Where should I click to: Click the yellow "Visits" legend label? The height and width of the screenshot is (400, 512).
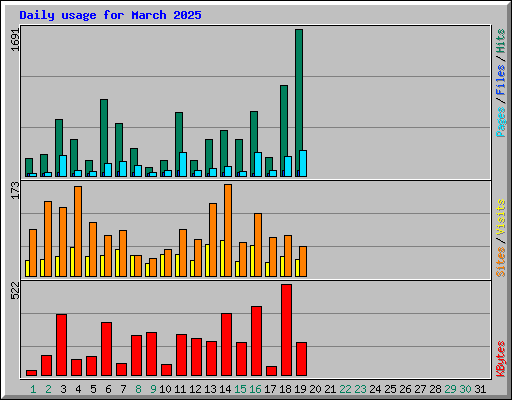[501, 217]
